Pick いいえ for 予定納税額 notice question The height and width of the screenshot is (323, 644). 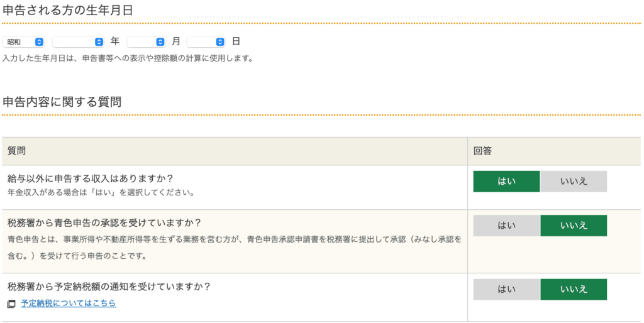click(574, 289)
